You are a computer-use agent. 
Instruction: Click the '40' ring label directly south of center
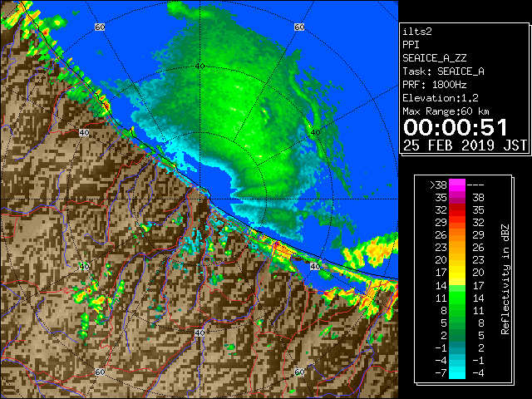(x=199, y=332)
